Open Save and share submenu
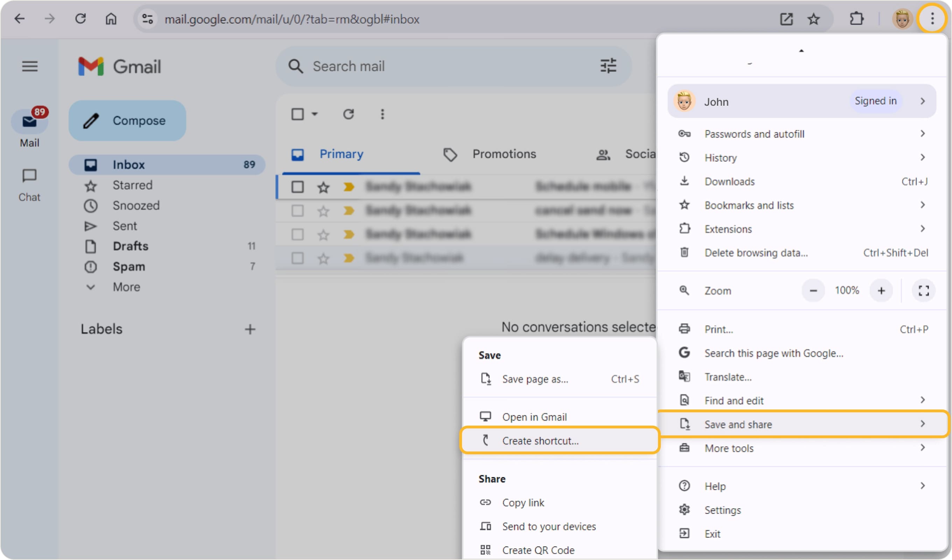This screenshot has width=952, height=560. [x=803, y=424]
